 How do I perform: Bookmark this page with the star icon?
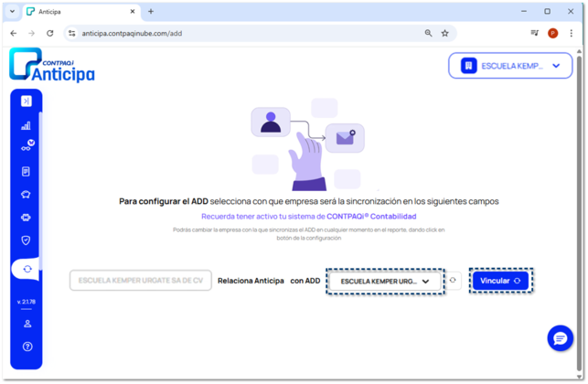click(x=444, y=34)
